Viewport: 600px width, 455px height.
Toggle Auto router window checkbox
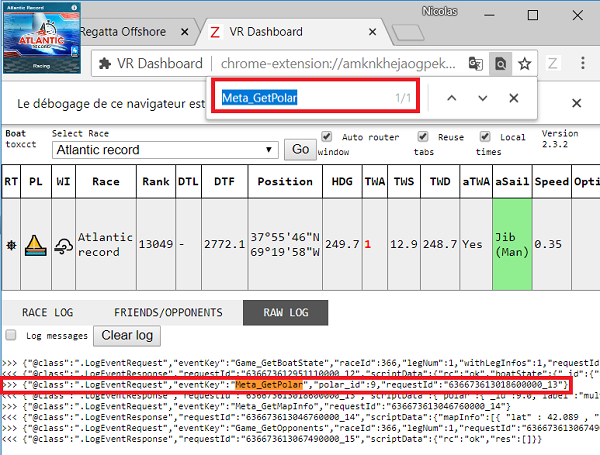click(326, 137)
